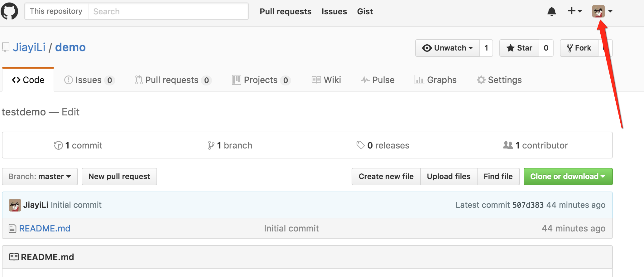The width and height of the screenshot is (644, 277).
Task: Click Create new file button
Action: 386,177
